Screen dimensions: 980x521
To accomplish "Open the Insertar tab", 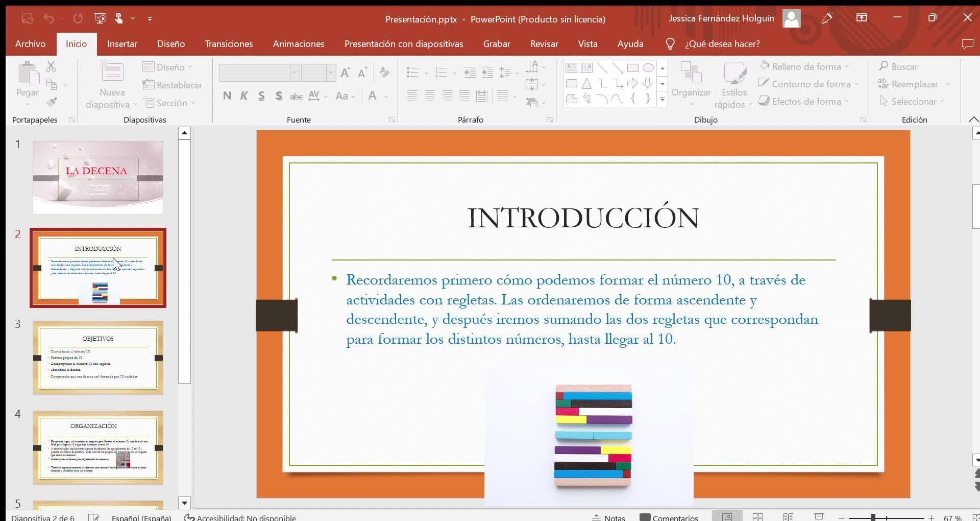I will point(122,44).
